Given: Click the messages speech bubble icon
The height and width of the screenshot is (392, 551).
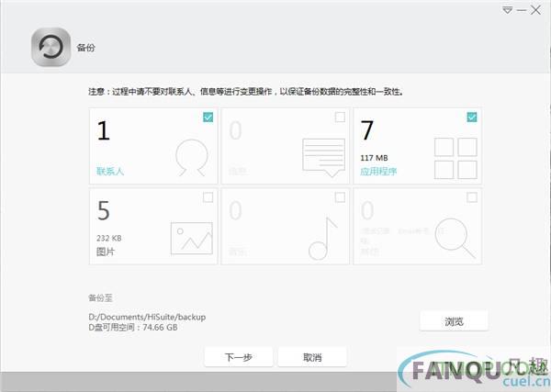Looking at the screenshot, I should click(323, 158).
